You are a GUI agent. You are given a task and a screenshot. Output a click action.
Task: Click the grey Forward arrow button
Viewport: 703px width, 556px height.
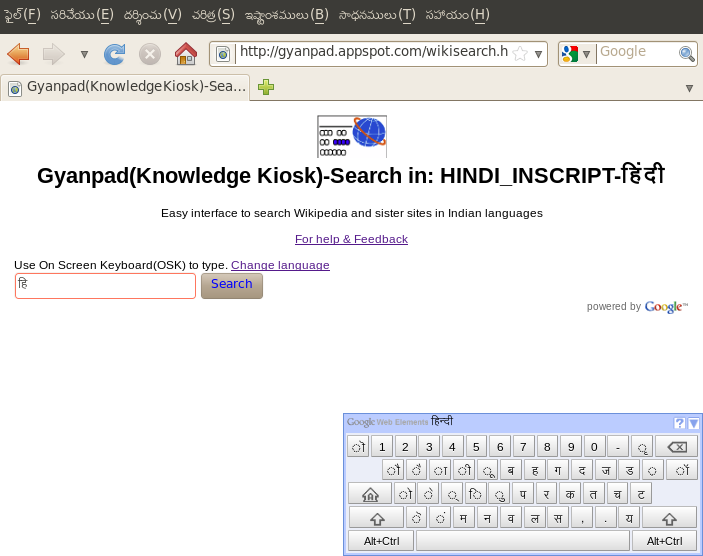point(53,54)
